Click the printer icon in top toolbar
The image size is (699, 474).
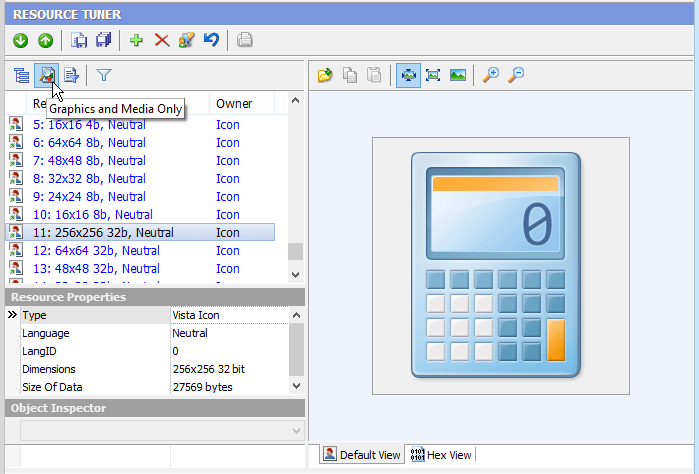tap(244, 40)
